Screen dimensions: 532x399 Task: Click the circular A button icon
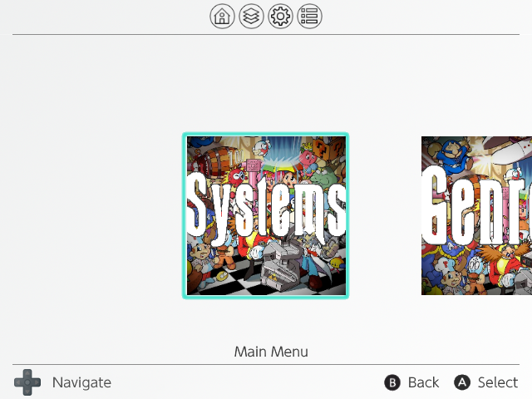[462, 382]
